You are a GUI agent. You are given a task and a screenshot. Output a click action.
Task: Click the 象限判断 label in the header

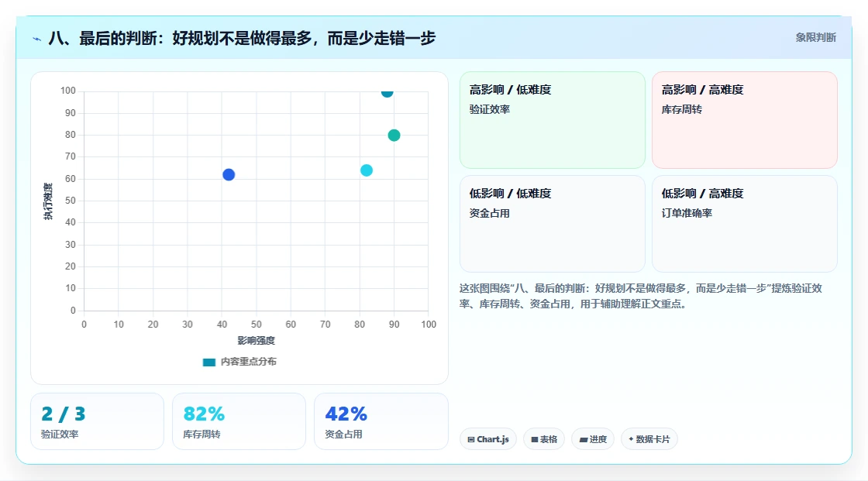point(816,38)
